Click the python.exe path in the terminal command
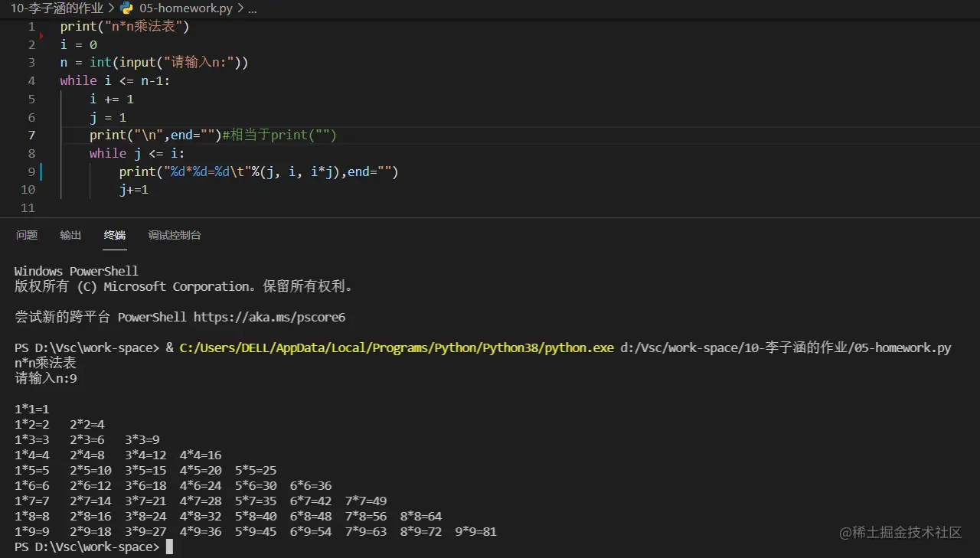 pos(397,348)
